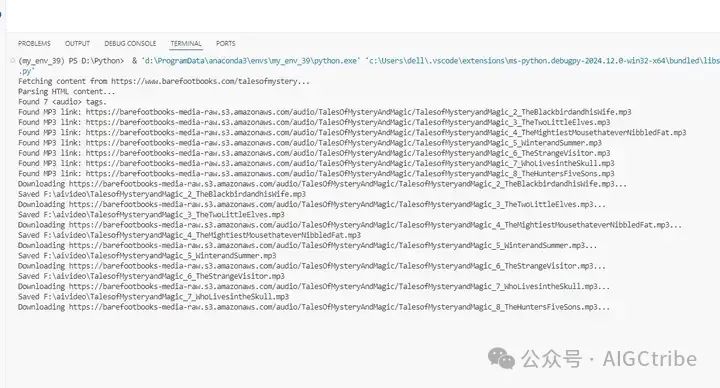The width and height of the screenshot is (720, 388).
Task: Click the ".py" continuation text below the command
Action: point(26,71)
